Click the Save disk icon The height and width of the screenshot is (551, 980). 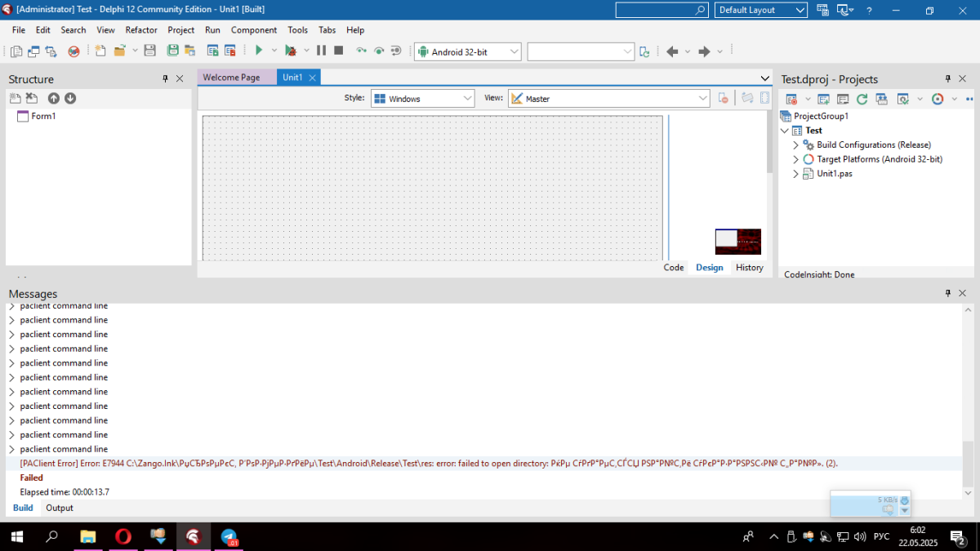(149, 51)
